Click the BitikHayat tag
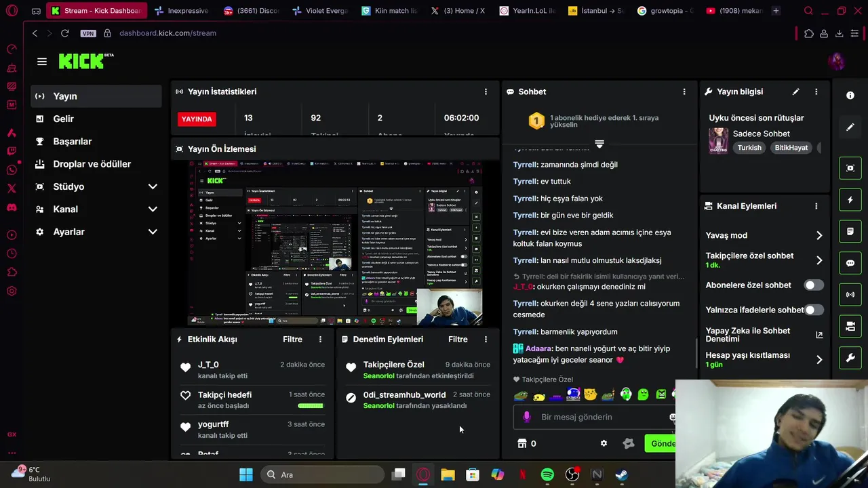Screen dimensions: 868x488 click(791, 147)
